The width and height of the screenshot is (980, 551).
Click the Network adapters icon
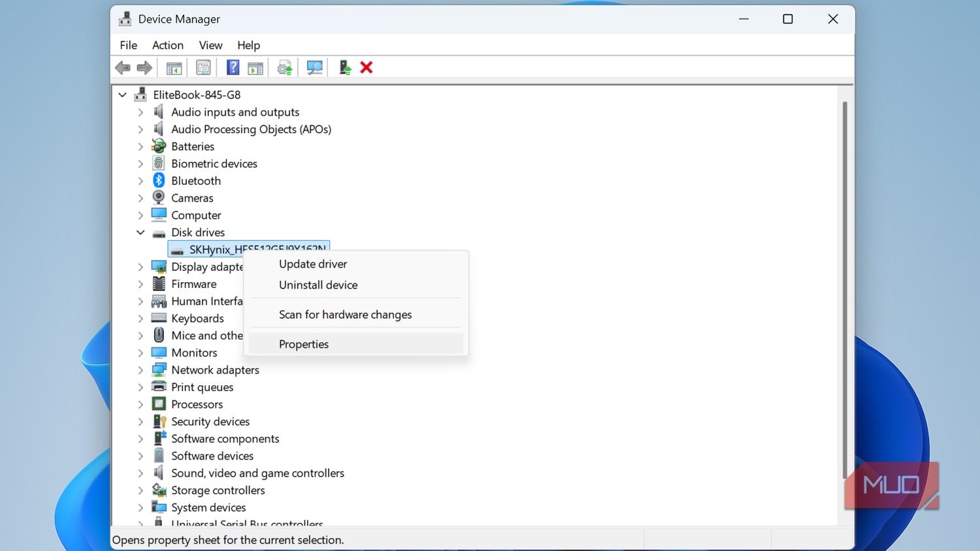(159, 370)
